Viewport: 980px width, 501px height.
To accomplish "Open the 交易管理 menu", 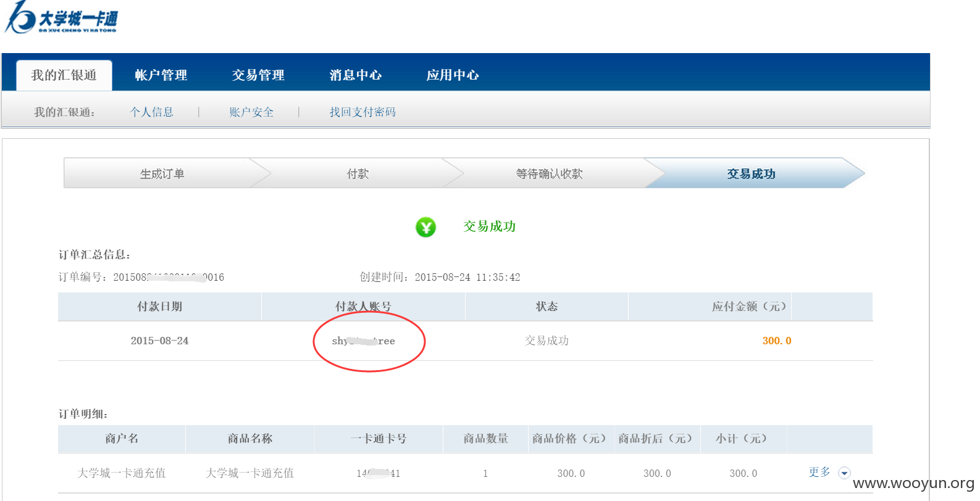I will point(258,75).
